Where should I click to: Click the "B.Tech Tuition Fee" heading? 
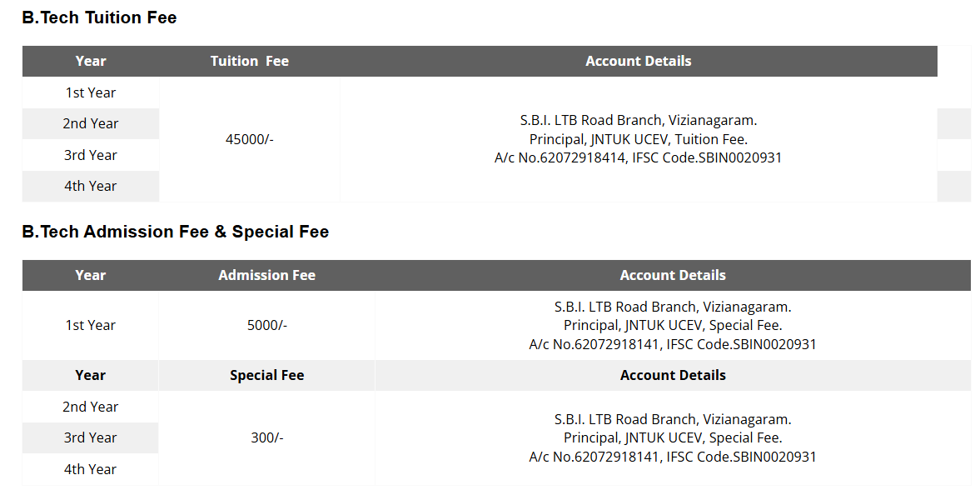pos(99,17)
